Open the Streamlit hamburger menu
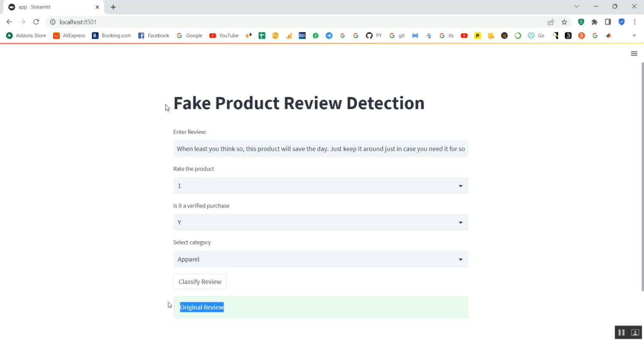 coord(634,53)
